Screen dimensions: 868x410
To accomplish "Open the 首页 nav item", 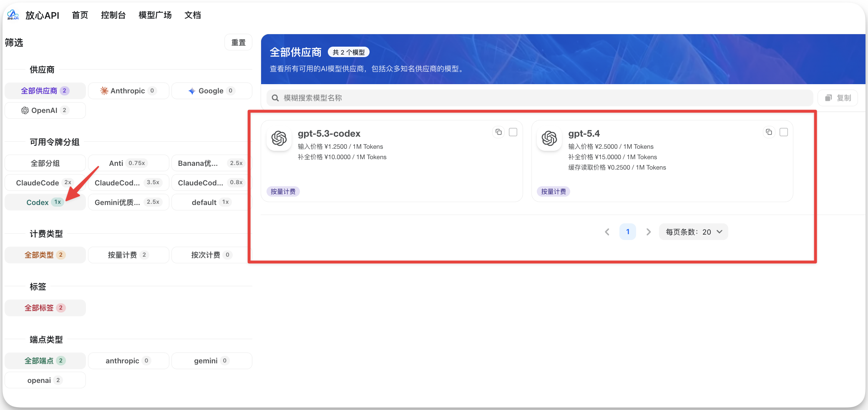I will (x=80, y=15).
